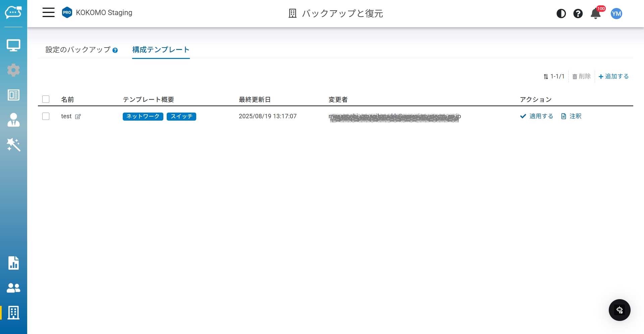Check the select-all header checkbox

tap(46, 99)
